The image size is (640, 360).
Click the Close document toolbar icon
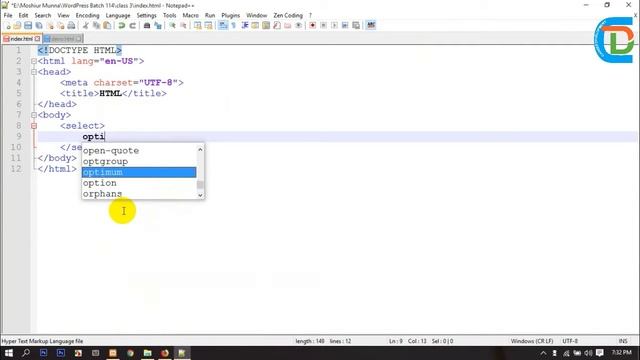50,25
